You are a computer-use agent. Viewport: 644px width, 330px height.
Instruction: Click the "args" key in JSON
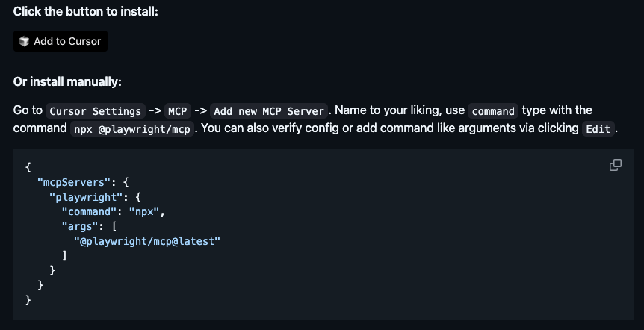(80, 226)
